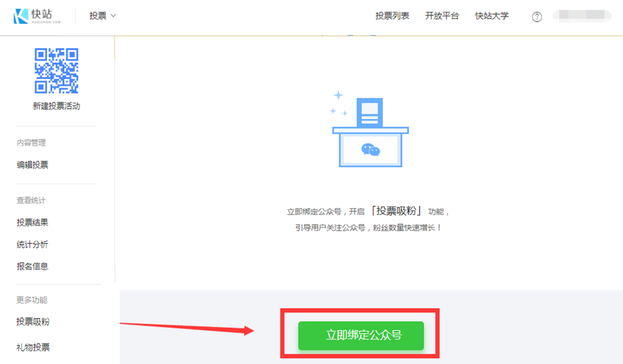Viewport: 623px width, 364px height.
Task: Open the blurred user account menu
Action: coord(582,16)
